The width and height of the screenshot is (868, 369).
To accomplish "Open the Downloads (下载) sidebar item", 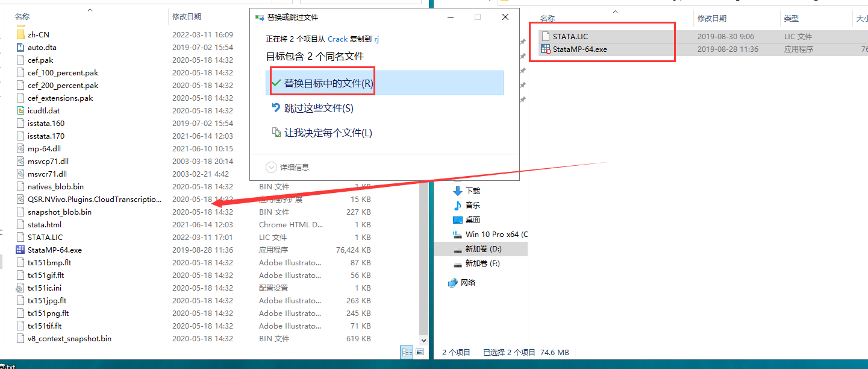I will coord(472,191).
